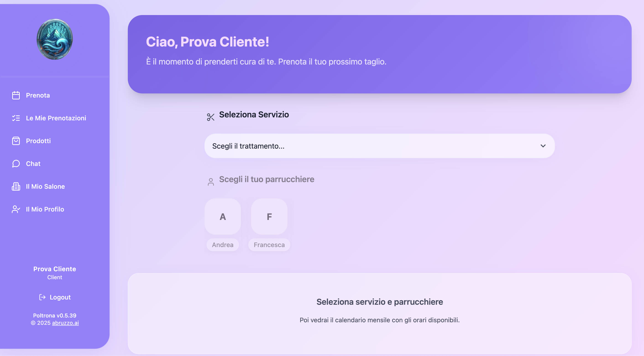Open the Le Mie Prenotazioni section

(x=56, y=118)
